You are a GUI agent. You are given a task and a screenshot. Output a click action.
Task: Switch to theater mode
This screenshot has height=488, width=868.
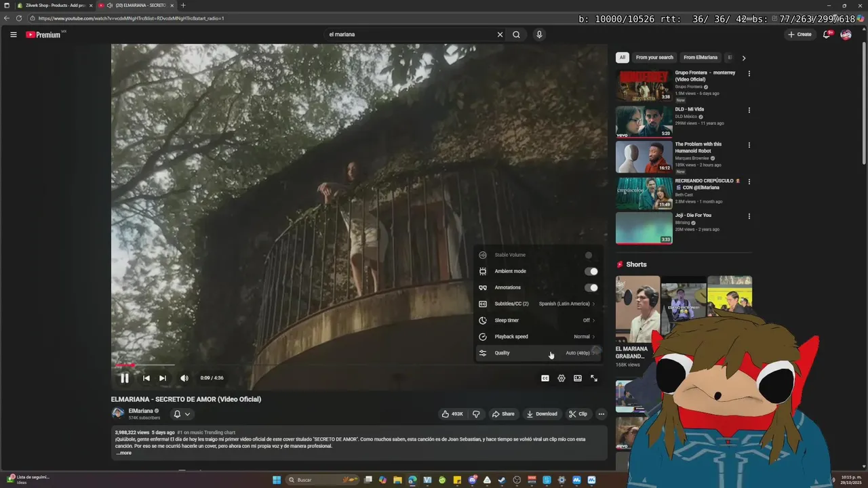pyautogui.click(x=578, y=378)
